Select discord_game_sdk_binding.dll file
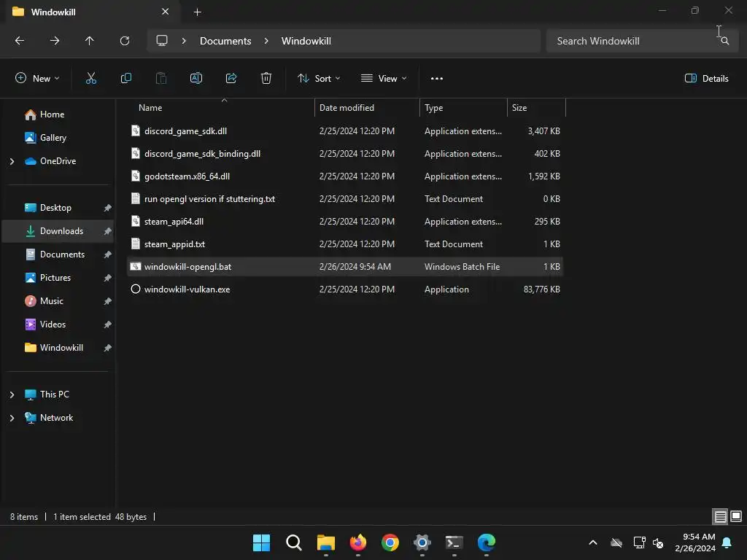 345,153
